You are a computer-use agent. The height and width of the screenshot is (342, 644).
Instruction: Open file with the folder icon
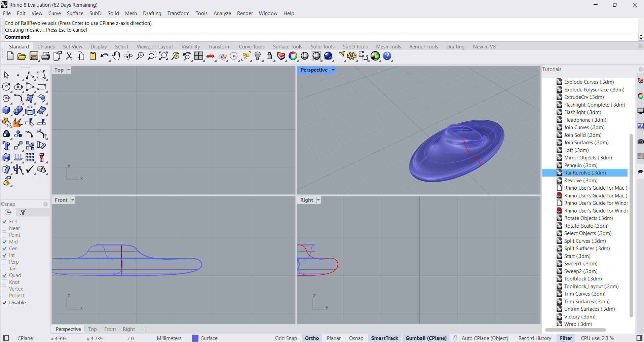pos(22,56)
